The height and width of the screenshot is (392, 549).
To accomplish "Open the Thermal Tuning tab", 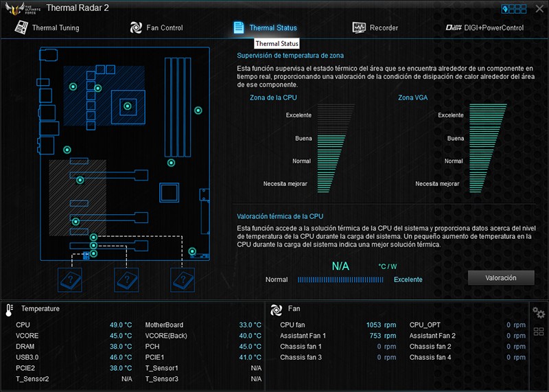I will [x=47, y=27].
